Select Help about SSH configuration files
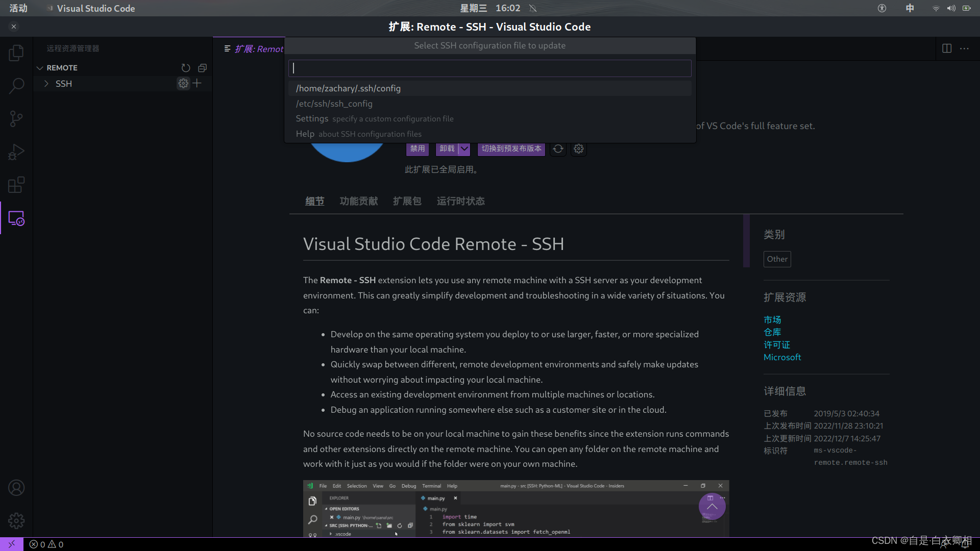980x551 pixels. tap(490, 134)
